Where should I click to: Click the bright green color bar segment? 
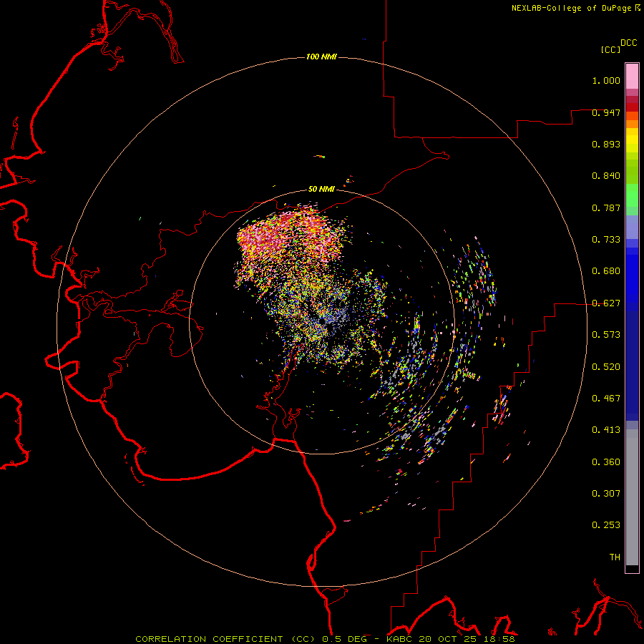click(x=632, y=195)
